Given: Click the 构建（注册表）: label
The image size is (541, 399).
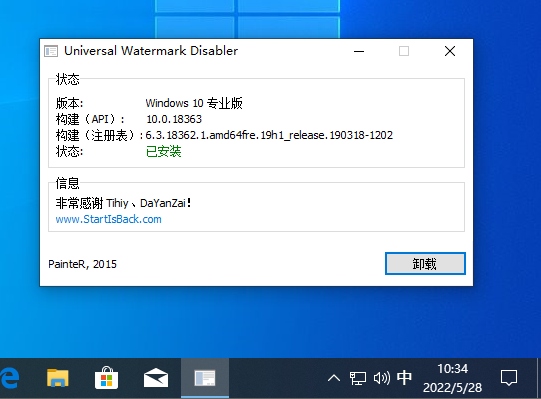Looking at the screenshot, I should [99, 135].
